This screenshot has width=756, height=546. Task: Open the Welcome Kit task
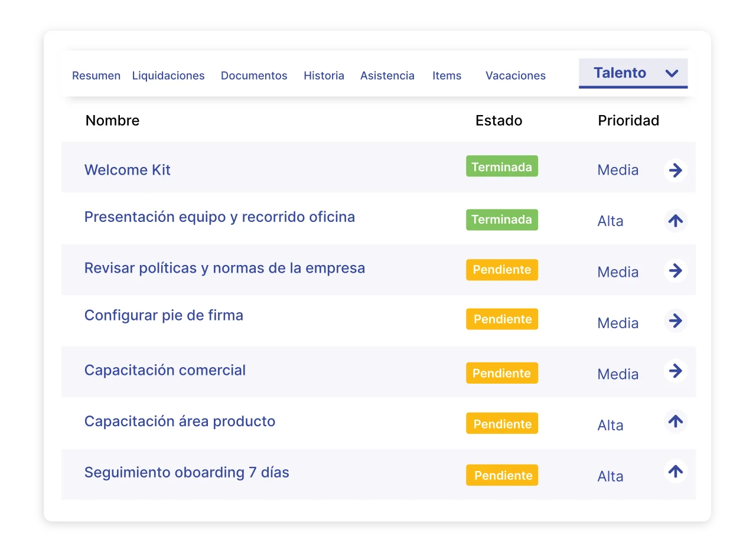[128, 170]
